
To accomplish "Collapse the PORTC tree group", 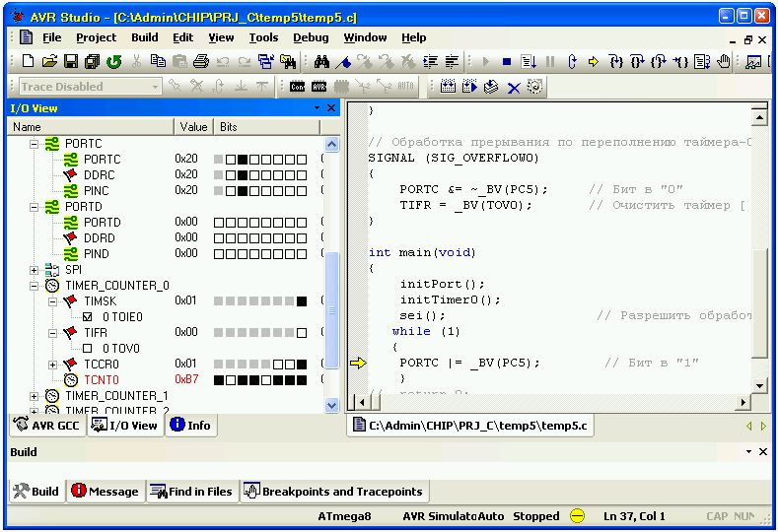I will tap(34, 144).
